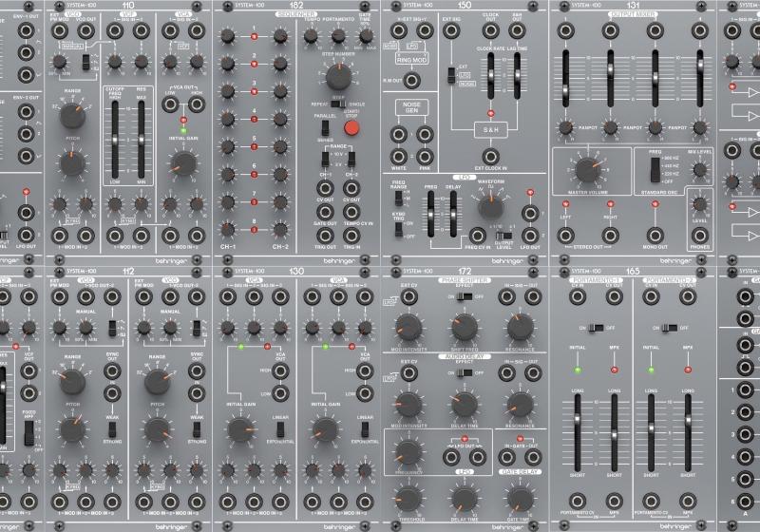Click the Portamento-2 CV OUT jack
Viewport: 760px width, 532px height.
point(688,296)
